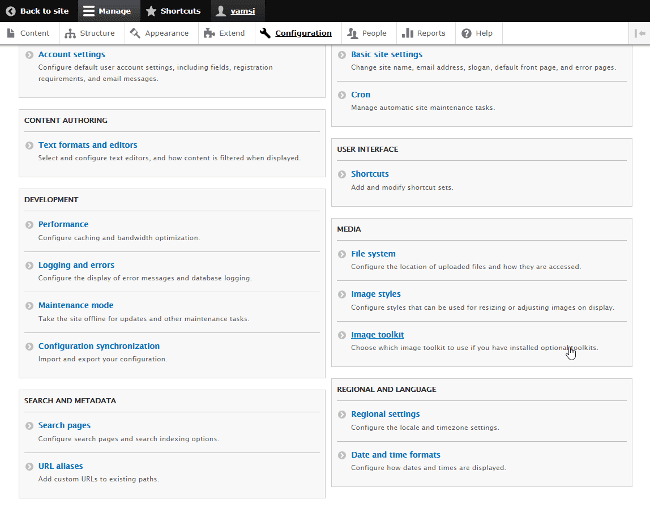Click the bullet icon beside URL aliases
This screenshot has width=650, height=508.
[29, 467]
